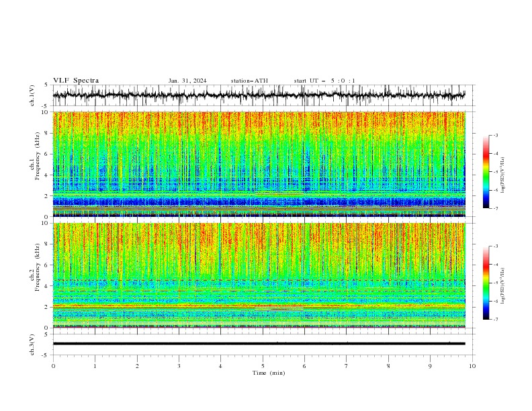Click the "ch.1(V)" waveform axis label
The height and width of the screenshot is (411, 532).
(x=32, y=95)
